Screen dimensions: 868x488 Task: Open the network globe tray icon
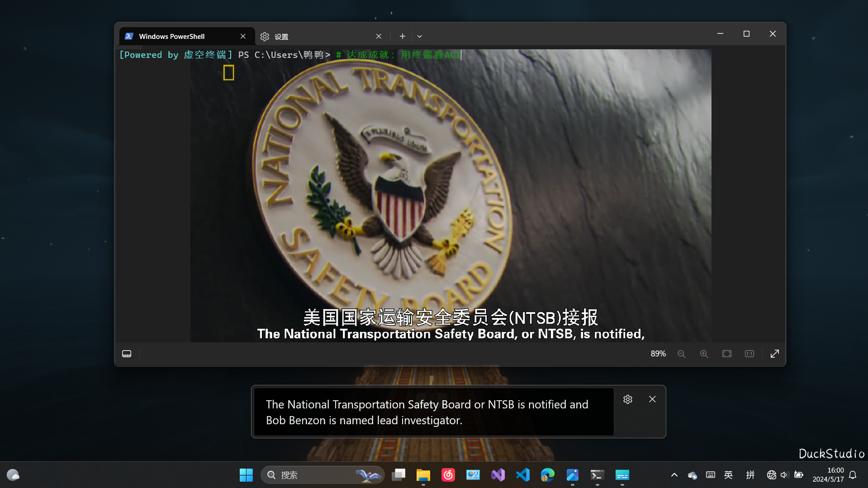click(x=771, y=475)
